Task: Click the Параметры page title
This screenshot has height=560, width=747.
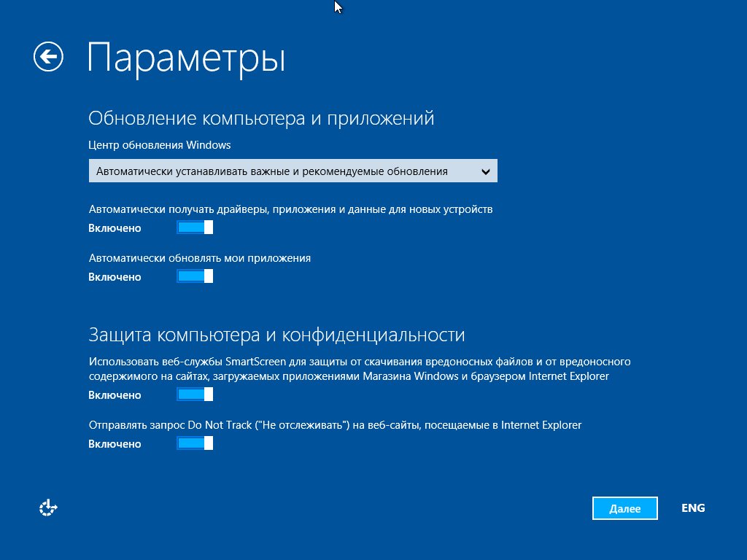Action: click(x=186, y=58)
